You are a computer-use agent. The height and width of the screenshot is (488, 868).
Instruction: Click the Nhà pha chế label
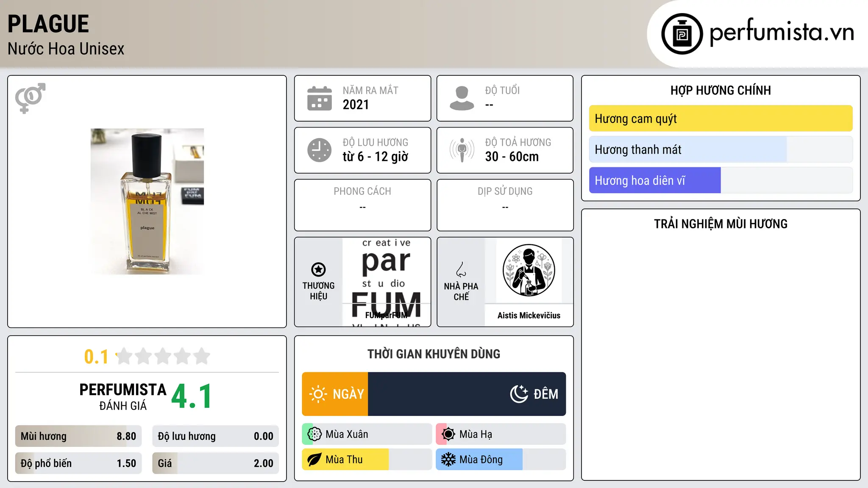(x=461, y=291)
